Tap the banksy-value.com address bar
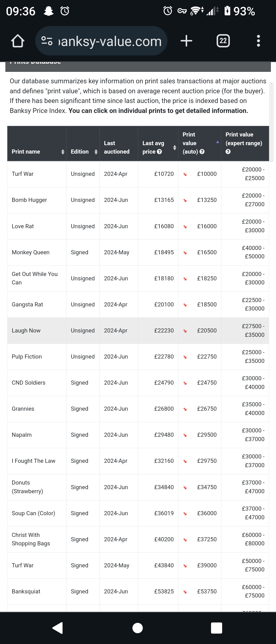The width and height of the screenshot is (276, 644). (x=110, y=41)
